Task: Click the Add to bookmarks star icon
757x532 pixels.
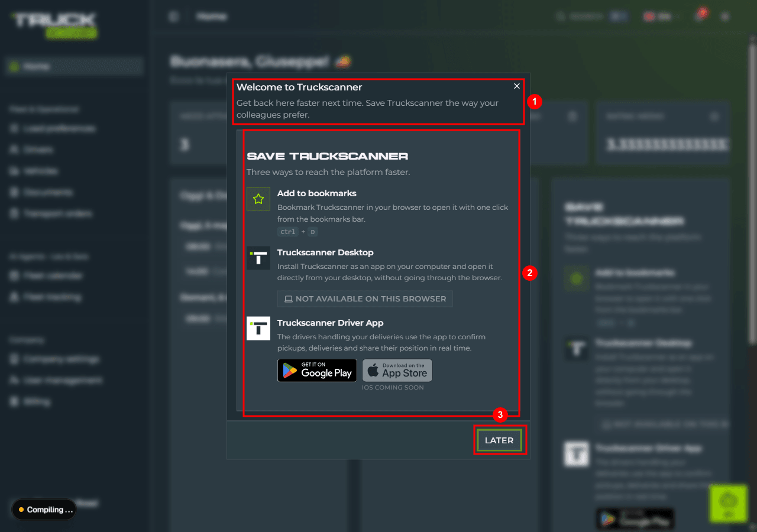Action: [x=258, y=199]
